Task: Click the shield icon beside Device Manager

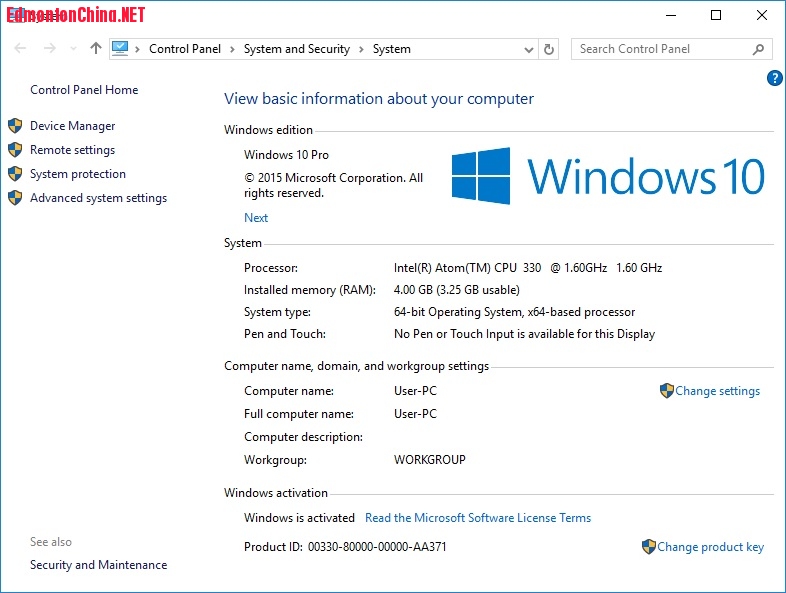Action: click(15, 126)
